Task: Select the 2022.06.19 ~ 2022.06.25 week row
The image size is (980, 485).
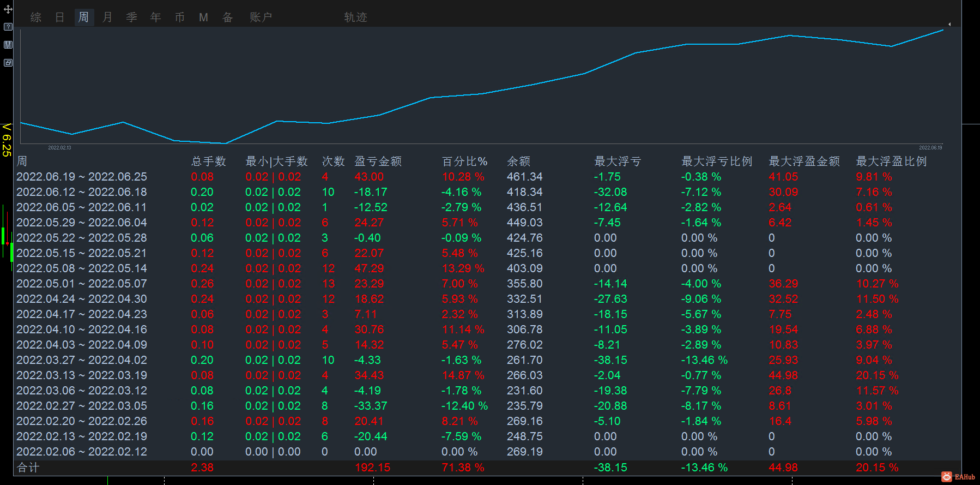Action: (x=487, y=177)
